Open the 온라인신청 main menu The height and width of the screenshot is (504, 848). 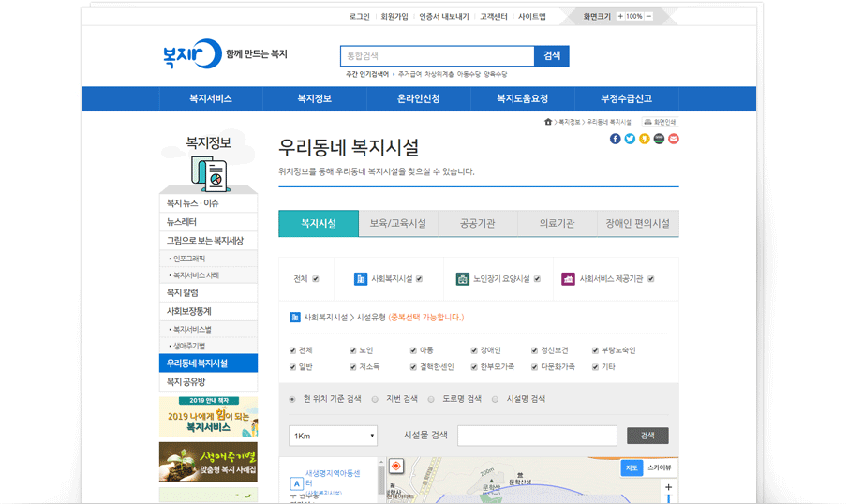[418, 99]
